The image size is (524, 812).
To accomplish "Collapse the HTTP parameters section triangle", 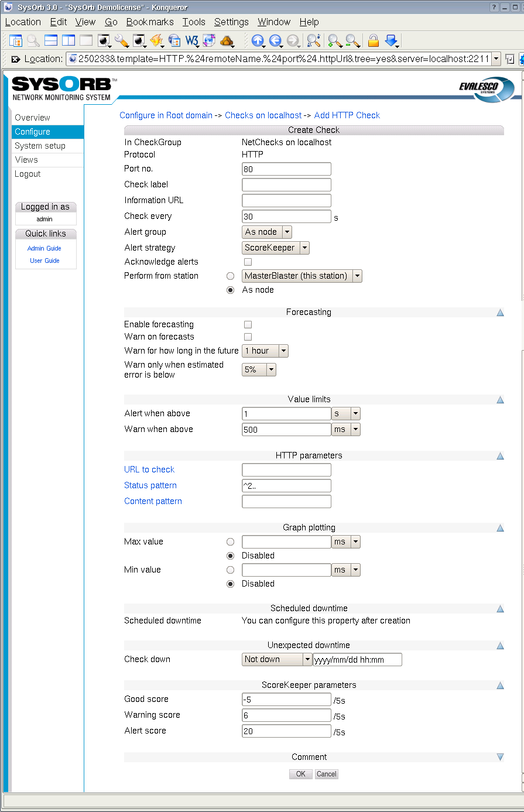I will click(x=500, y=455).
